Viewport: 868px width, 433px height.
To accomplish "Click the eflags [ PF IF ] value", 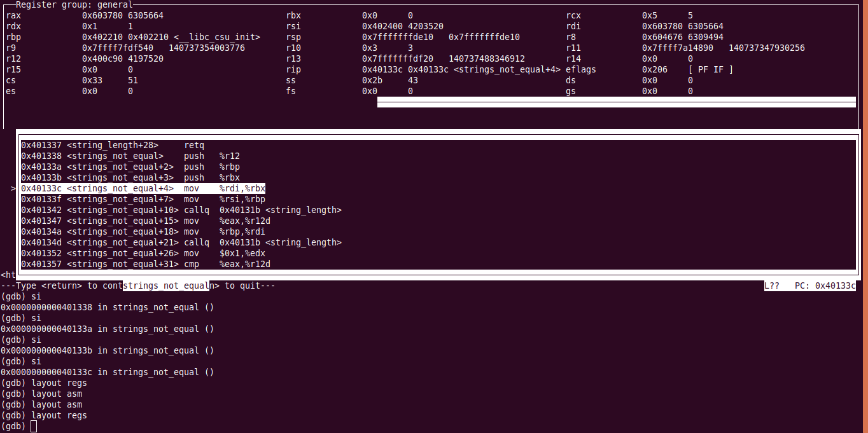I will tap(711, 69).
